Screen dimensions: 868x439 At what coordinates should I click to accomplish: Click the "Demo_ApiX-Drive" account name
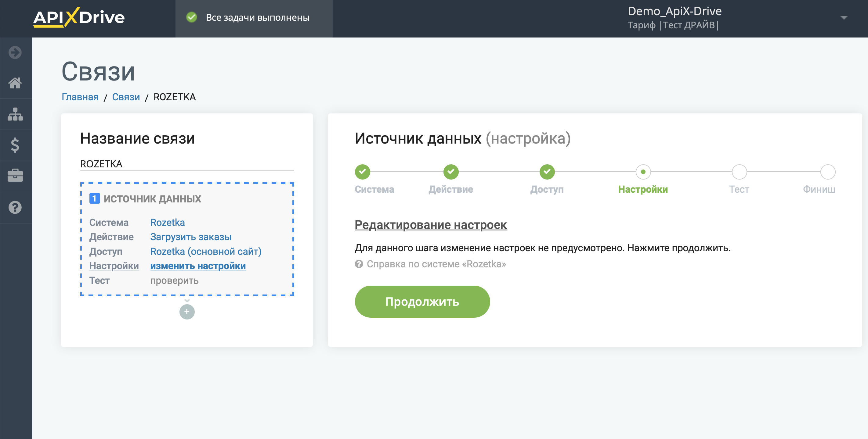(x=675, y=11)
